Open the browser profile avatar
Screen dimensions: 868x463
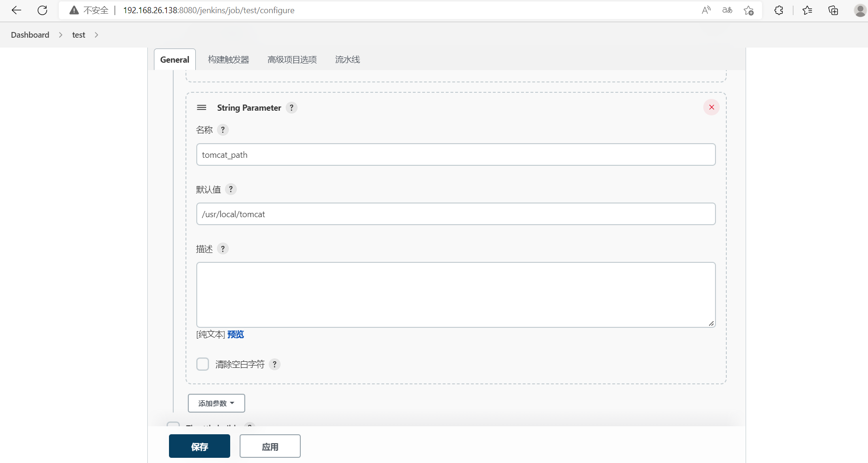point(860,10)
